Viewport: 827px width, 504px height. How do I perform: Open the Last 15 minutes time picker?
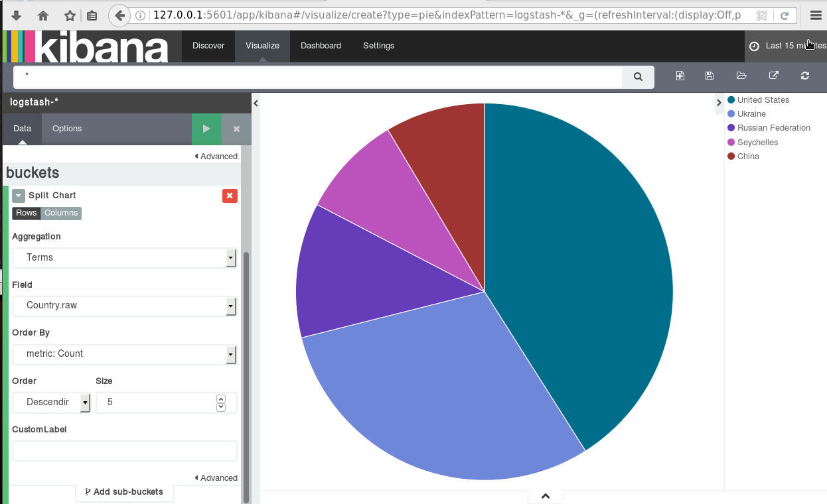click(787, 46)
